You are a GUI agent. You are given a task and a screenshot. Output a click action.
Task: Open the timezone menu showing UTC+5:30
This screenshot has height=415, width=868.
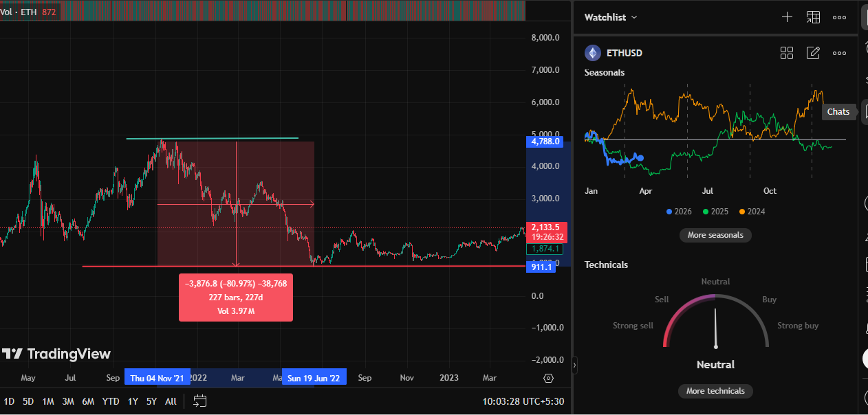(523, 401)
